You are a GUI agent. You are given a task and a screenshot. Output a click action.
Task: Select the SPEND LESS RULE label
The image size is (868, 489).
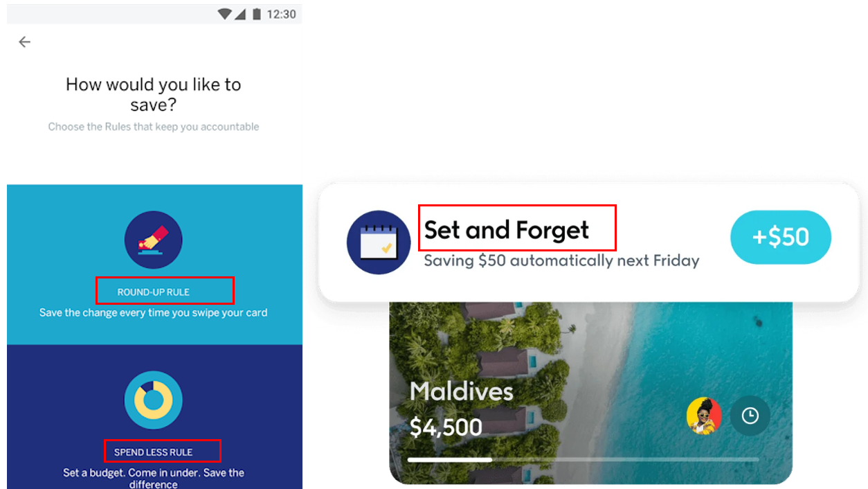(x=153, y=452)
